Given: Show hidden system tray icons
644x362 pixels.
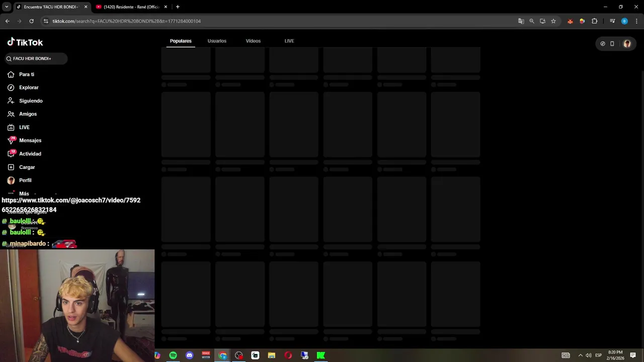Looking at the screenshot, I should pos(580,355).
